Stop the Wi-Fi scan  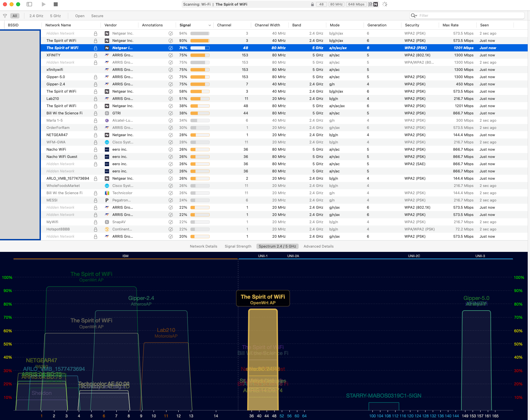tap(56, 4)
